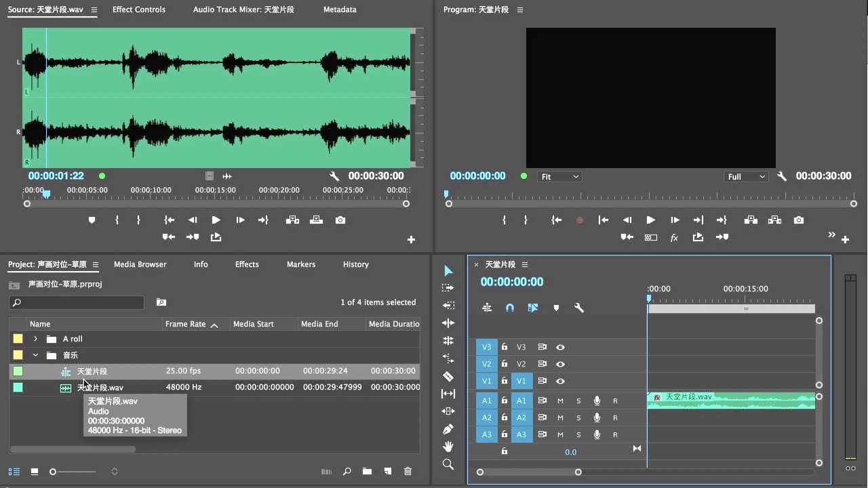Play the clip in Program monitor
The width and height of the screenshot is (868, 488).
pos(650,220)
